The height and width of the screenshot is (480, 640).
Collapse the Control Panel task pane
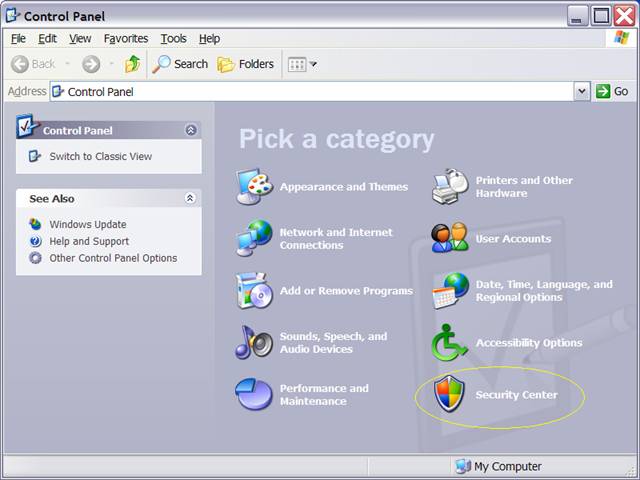click(x=191, y=130)
